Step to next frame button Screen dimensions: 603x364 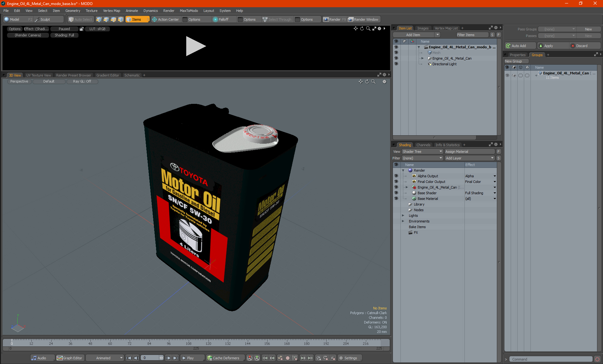click(x=168, y=358)
